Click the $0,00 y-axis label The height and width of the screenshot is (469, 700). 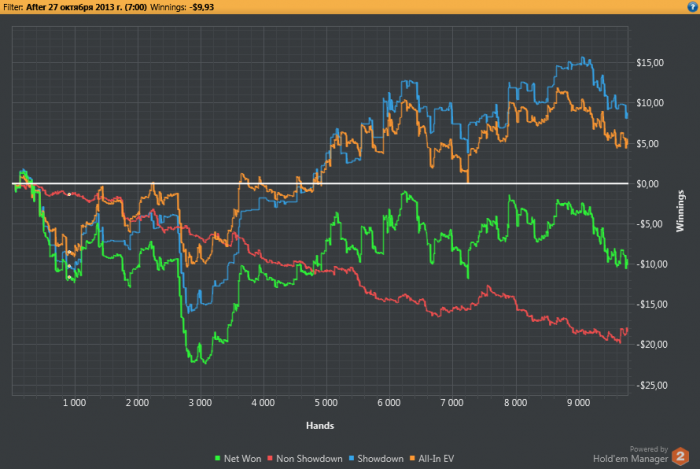[647, 184]
